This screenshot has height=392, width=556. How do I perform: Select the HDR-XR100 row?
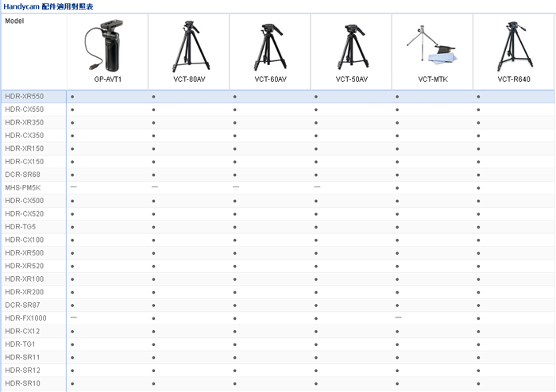click(278, 279)
